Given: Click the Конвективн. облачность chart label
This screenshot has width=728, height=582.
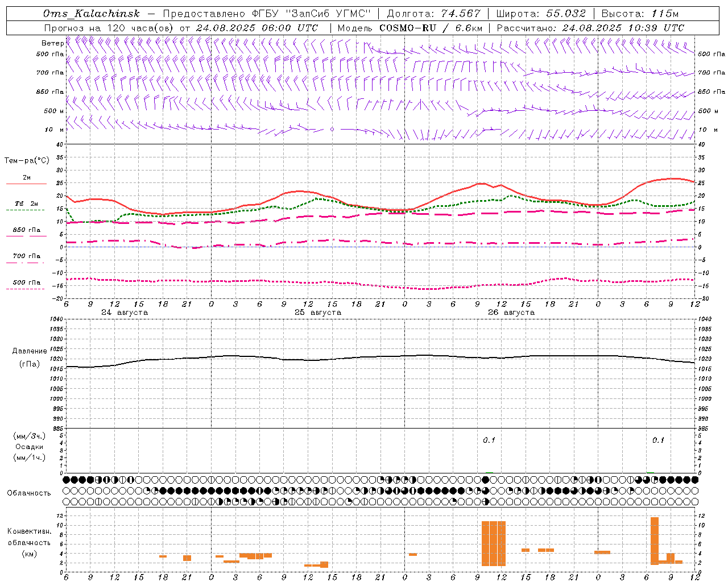Looking at the screenshot, I should (29, 537).
